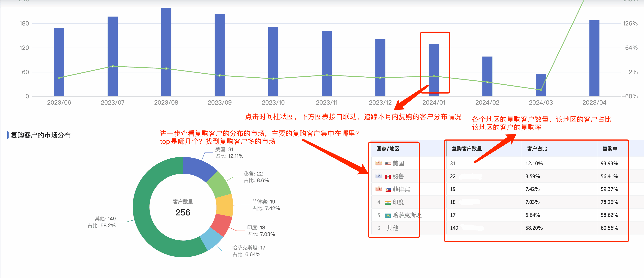Click 菲律宾 in the table

click(x=401, y=189)
